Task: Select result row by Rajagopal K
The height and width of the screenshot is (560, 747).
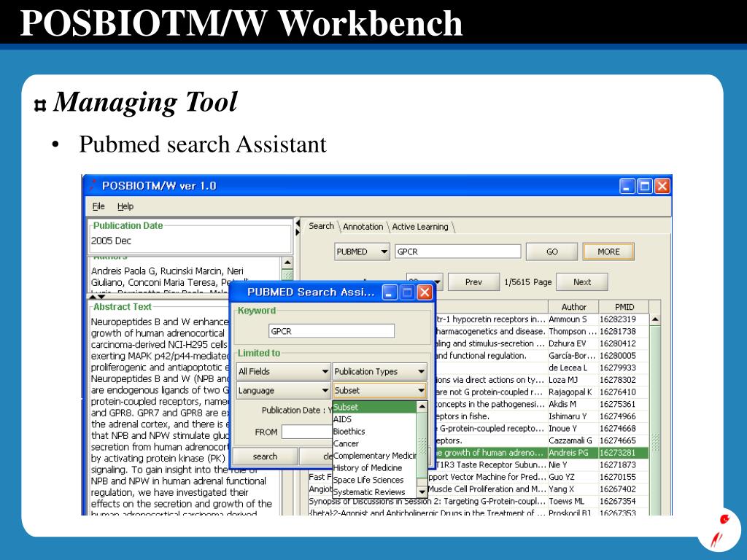Action: (542, 392)
